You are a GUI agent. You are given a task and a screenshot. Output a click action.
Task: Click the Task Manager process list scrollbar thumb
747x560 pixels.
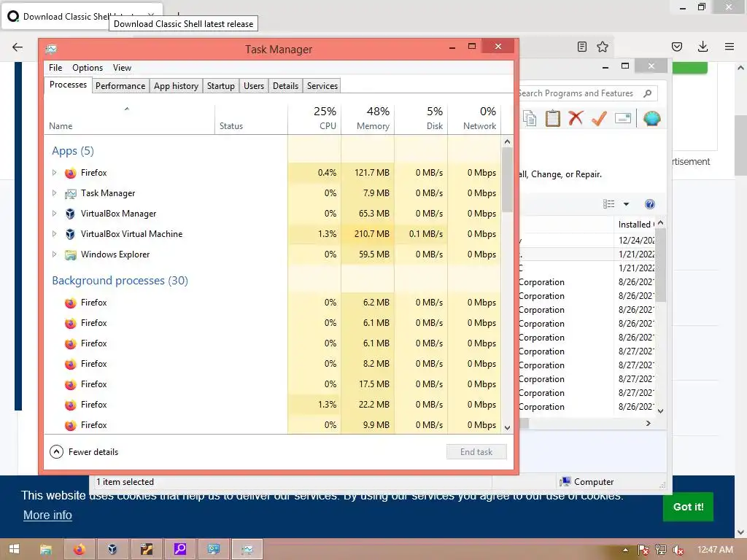click(x=508, y=180)
